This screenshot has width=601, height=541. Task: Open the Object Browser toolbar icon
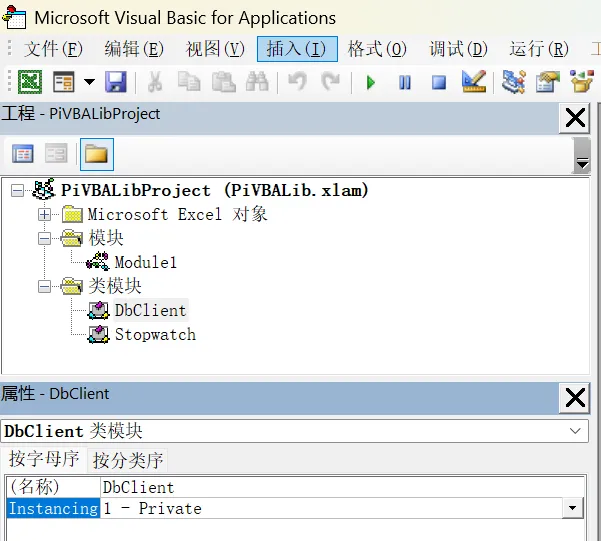coord(582,82)
